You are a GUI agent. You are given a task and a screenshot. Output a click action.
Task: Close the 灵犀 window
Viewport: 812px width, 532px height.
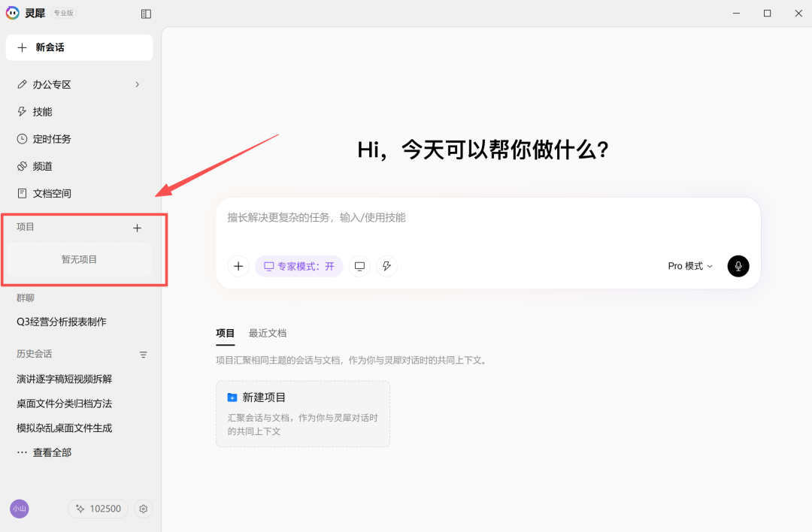click(x=798, y=14)
